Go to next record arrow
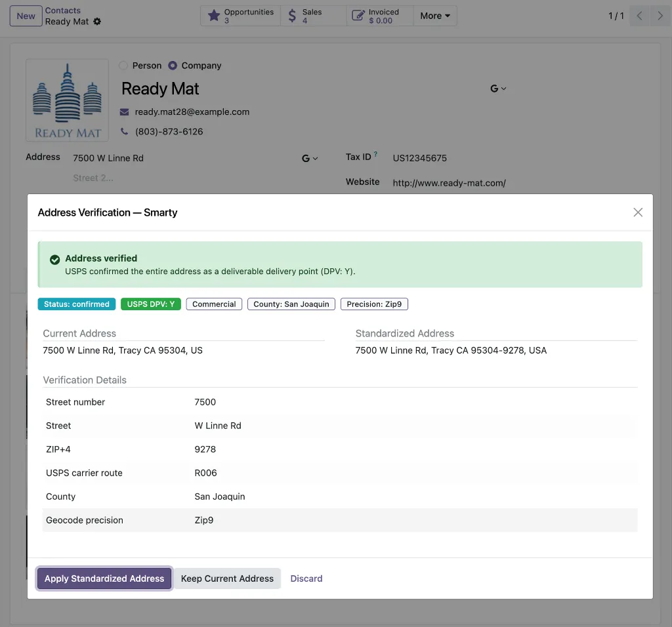The width and height of the screenshot is (672, 627). tap(660, 16)
